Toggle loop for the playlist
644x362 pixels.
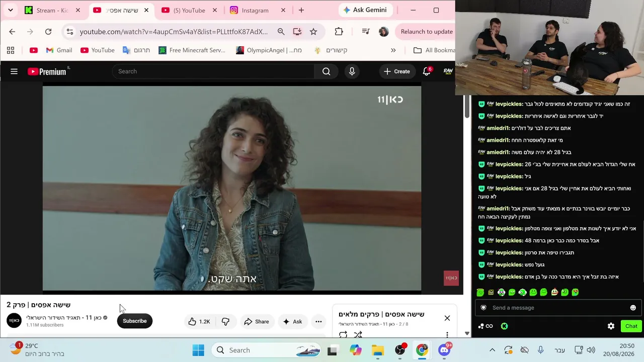click(x=343, y=334)
